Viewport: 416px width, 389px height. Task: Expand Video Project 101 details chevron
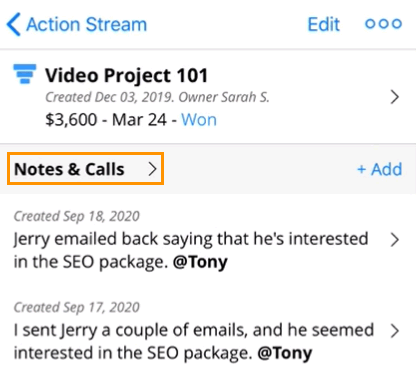(395, 97)
